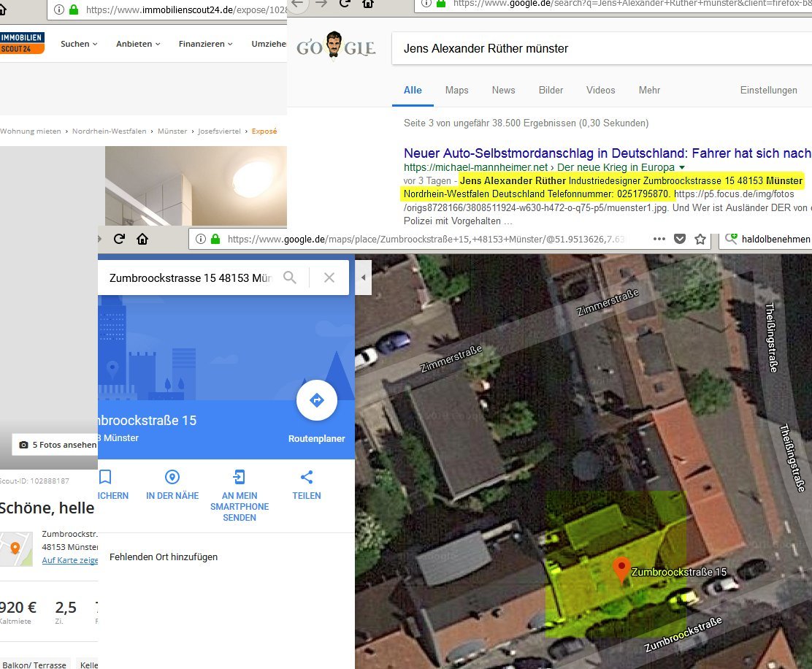Select the Alle search tab
The width and height of the screenshot is (812, 669).
point(413,90)
